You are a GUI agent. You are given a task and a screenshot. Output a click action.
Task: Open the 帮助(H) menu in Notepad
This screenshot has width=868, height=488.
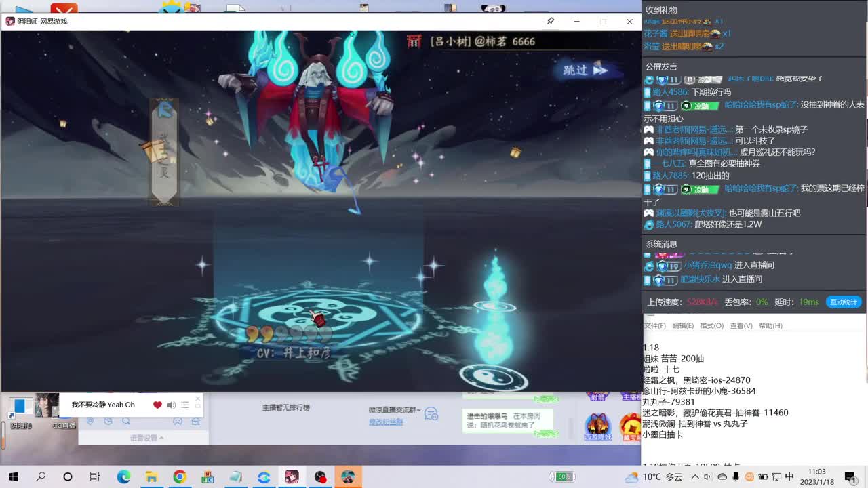pos(770,326)
